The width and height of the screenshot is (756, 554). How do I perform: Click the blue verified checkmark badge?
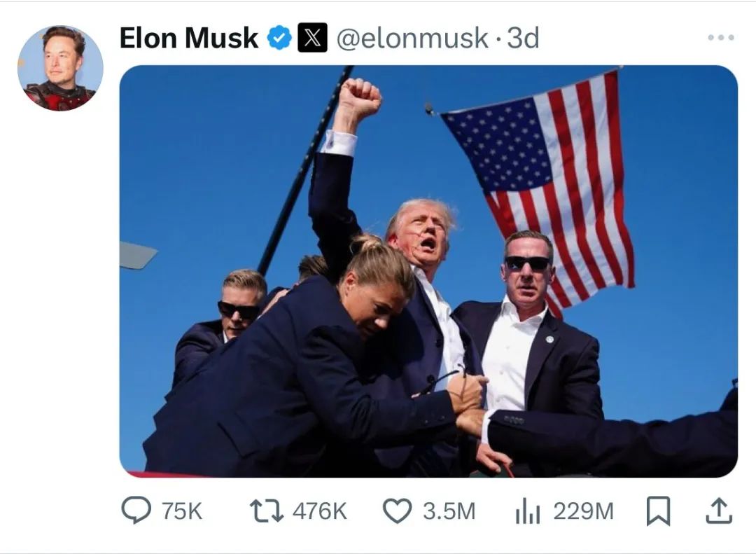[x=279, y=38]
